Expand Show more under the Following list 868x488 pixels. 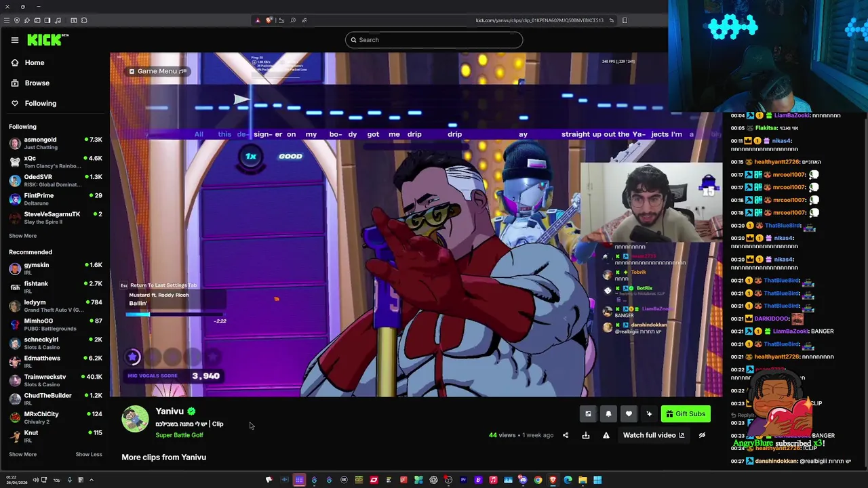pyautogui.click(x=22, y=236)
